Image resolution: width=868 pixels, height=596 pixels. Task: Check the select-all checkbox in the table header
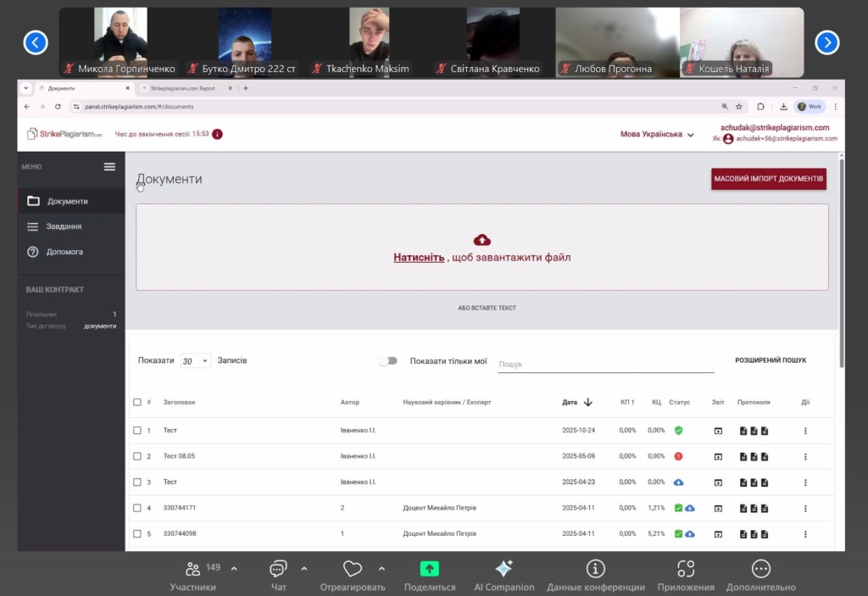(137, 403)
